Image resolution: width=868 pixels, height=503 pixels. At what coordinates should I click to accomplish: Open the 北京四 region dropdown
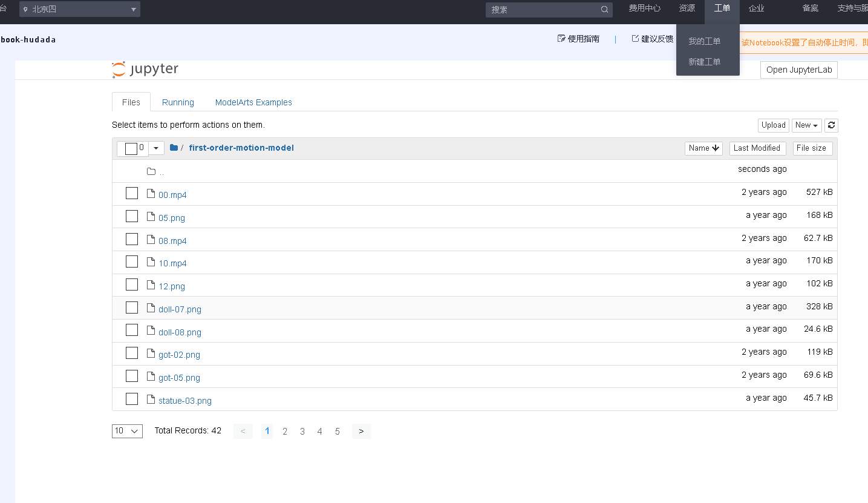(x=80, y=9)
